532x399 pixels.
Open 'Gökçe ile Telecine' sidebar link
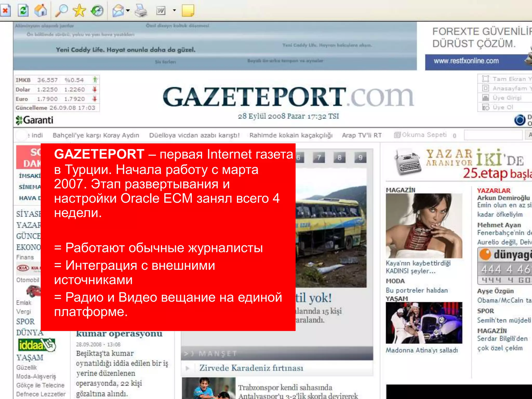[40, 385]
